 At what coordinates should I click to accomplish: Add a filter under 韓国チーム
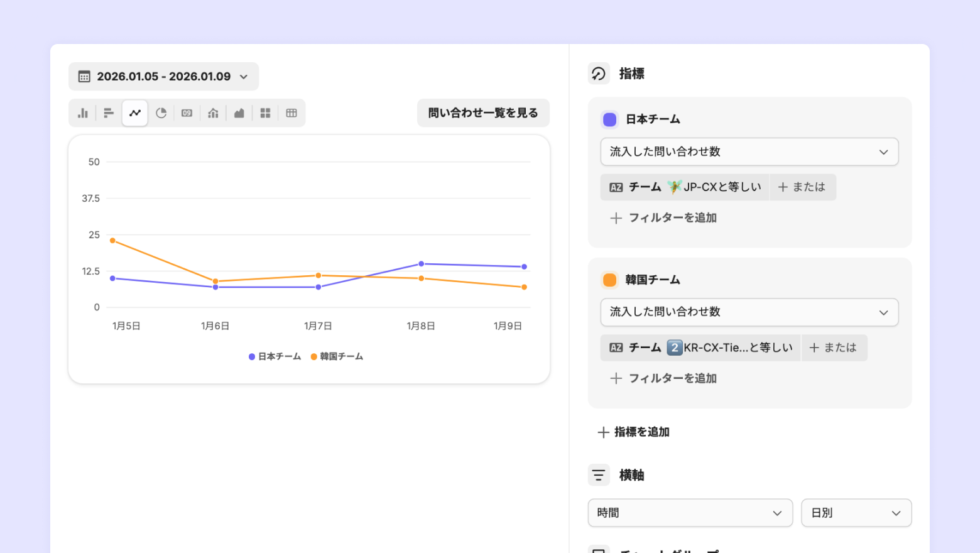coord(663,378)
